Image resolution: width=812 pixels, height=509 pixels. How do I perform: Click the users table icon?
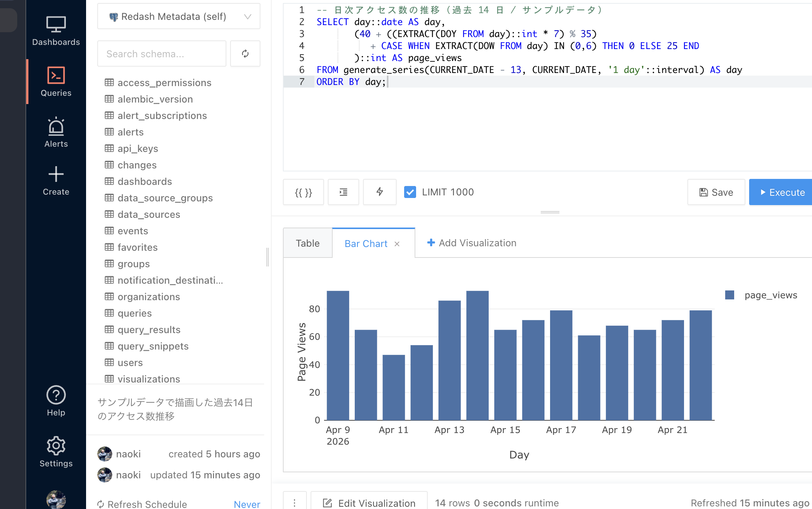pyautogui.click(x=109, y=362)
